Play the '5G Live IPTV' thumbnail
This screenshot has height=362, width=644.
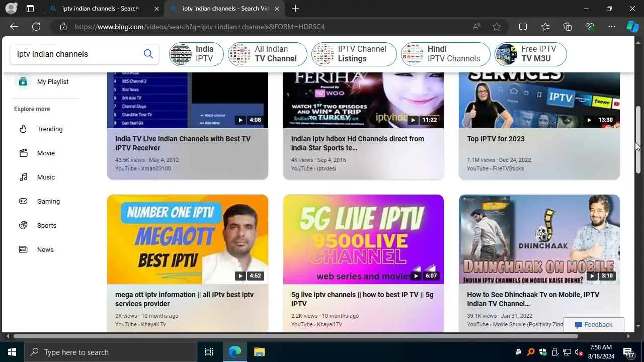click(363, 239)
